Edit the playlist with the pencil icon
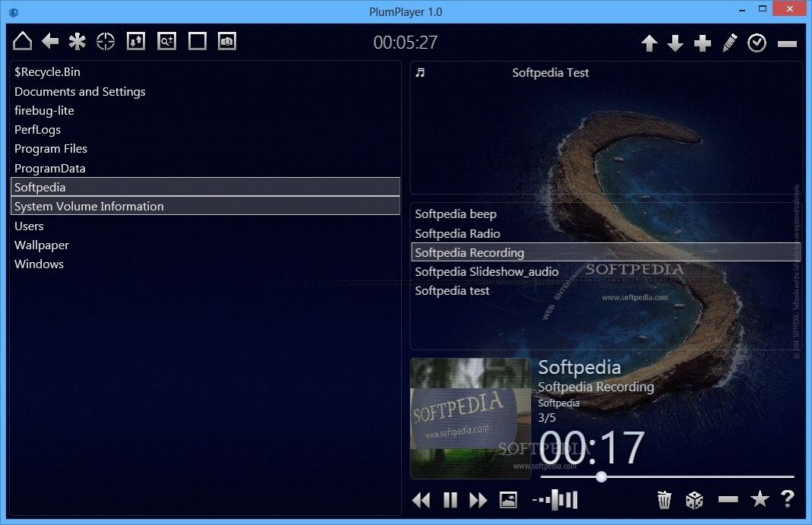Viewport: 812px width, 525px height. 730,43
